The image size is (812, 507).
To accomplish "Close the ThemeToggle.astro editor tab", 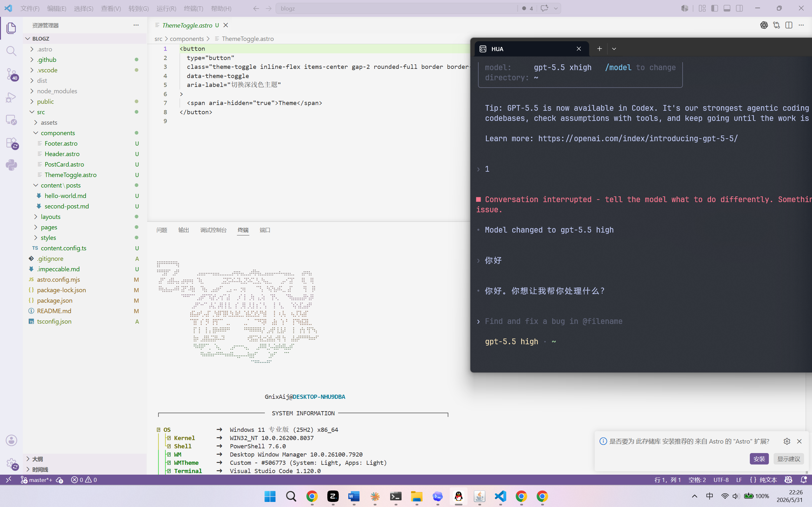I will pyautogui.click(x=226, y=25).
